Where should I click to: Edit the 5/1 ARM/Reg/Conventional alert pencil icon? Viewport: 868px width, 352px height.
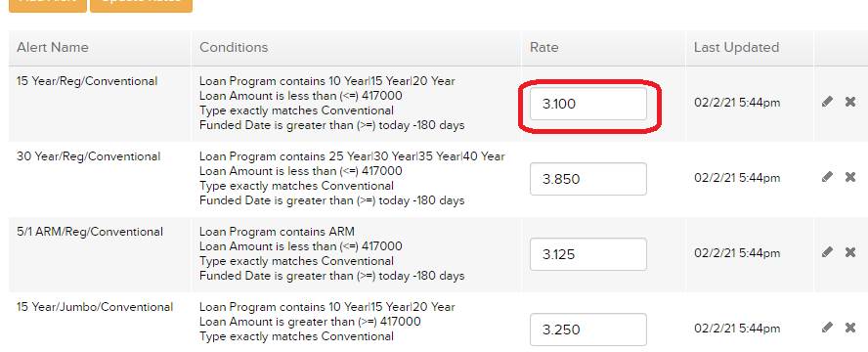[x=827, y=252]
